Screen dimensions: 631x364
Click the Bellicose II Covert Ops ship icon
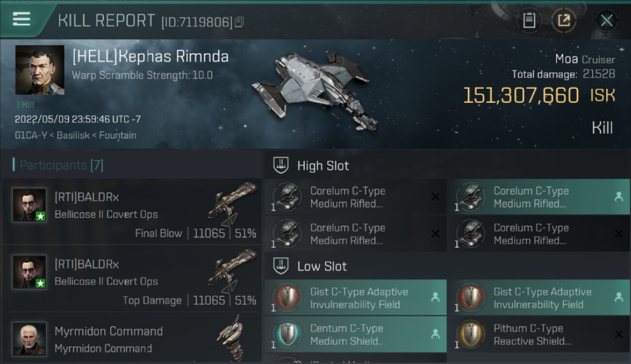click(233, 204)
